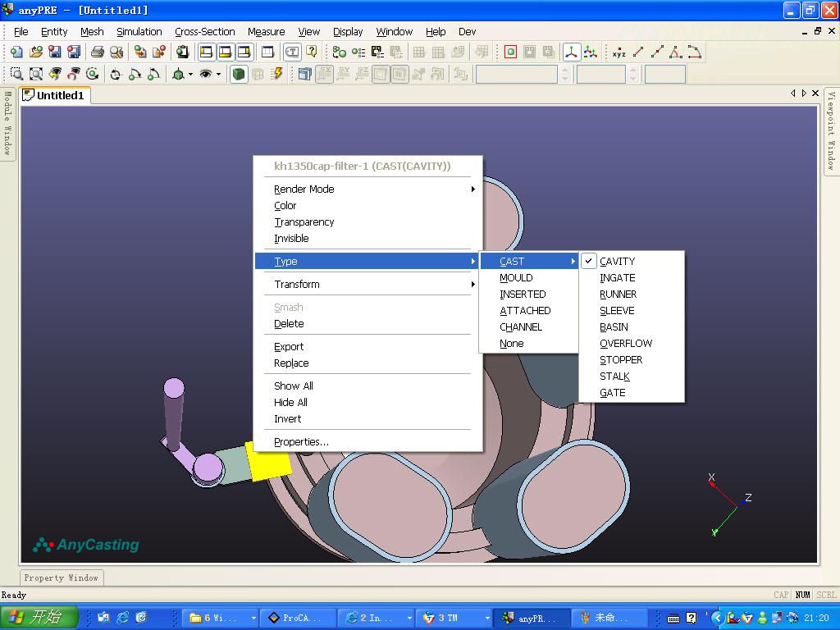The image size is (840, 630).
Task: Open the Transform submenu
Action: 367,285
